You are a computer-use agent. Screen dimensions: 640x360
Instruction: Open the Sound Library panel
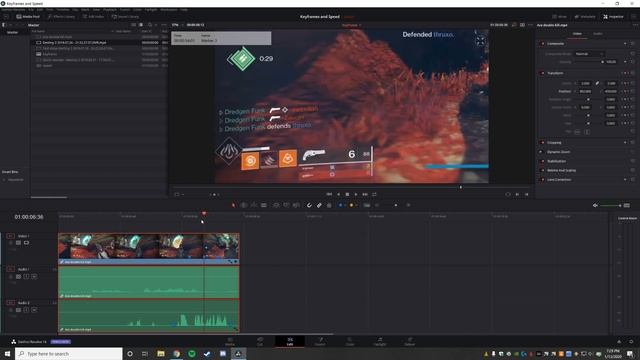point(125,17)
